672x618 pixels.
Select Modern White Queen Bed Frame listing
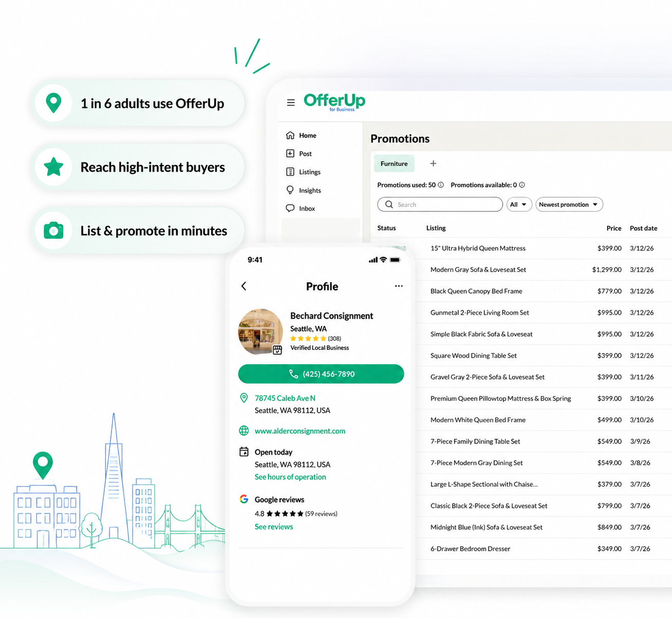click(478, 420)
